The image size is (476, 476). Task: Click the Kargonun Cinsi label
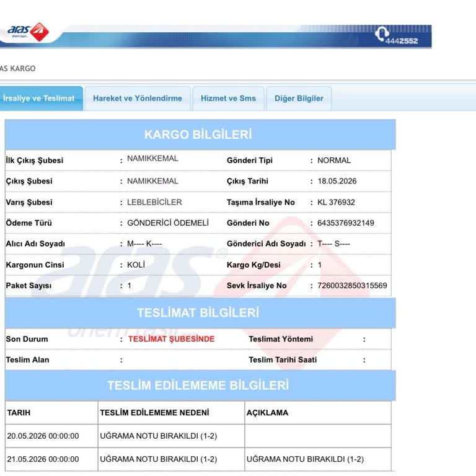tap(35, 265)
